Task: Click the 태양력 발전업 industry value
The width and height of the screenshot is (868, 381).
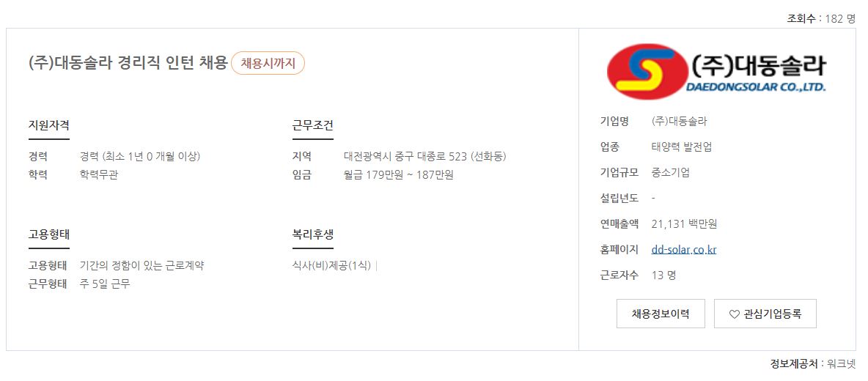Action: click(682, 147)
